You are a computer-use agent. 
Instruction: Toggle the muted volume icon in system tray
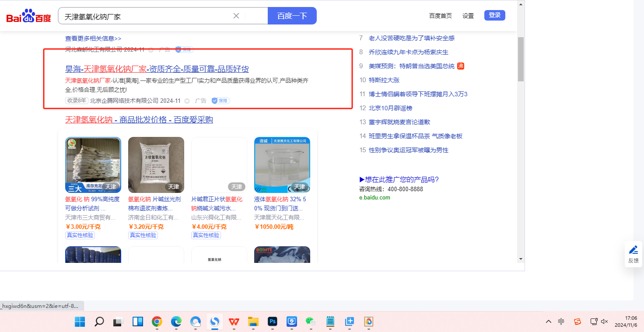(x=605, y=322)
